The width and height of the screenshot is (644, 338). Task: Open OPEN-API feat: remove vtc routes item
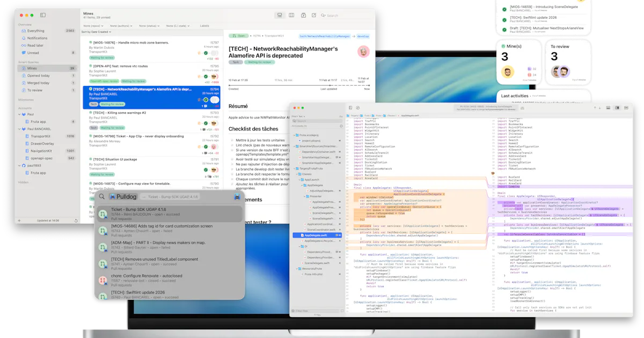(x=151, y=74)
